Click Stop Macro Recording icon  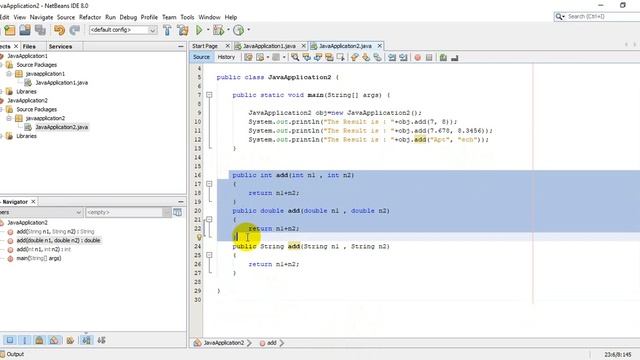tap(429, 58)
